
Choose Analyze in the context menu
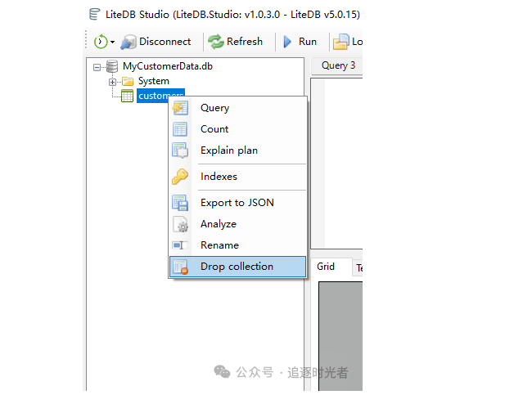238,224
